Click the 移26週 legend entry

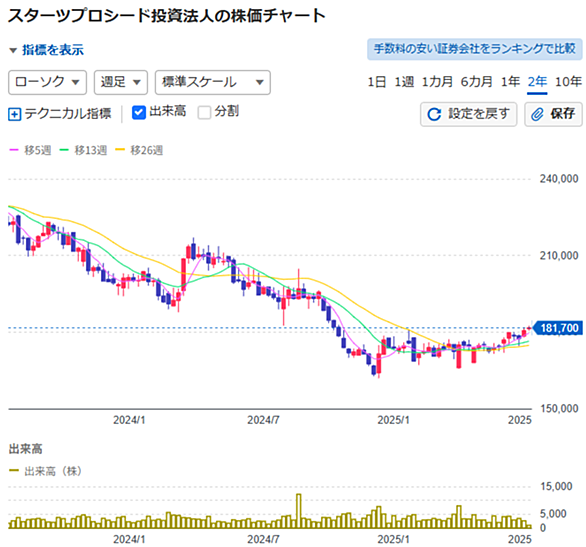tap(139, 150)
